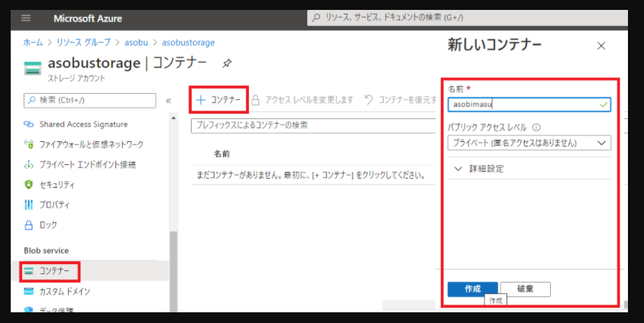Click the Microsoft Azure title

pyautogui.click(x=88, y=18)
